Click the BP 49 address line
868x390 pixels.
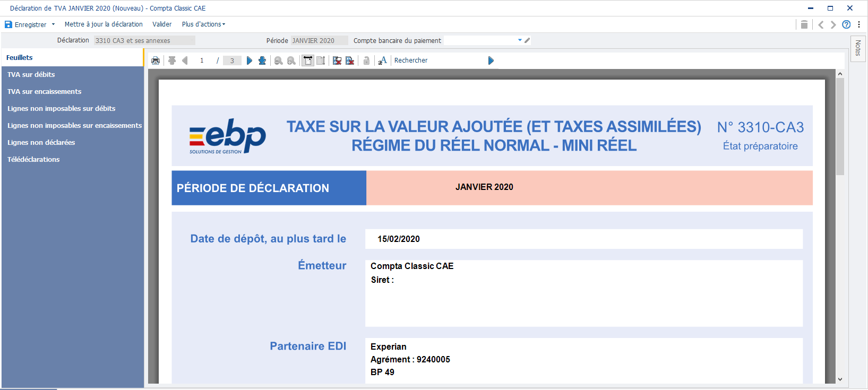click(382, 372)
